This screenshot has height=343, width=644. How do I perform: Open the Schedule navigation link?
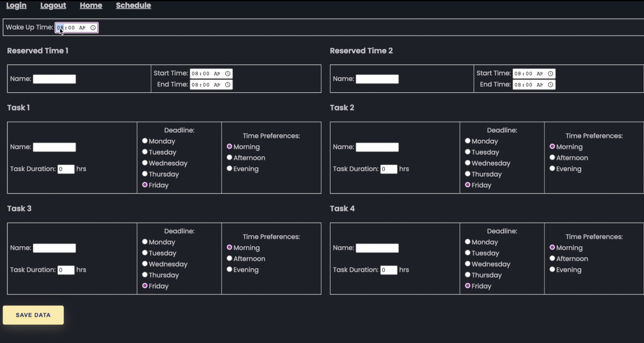(133, 5)
